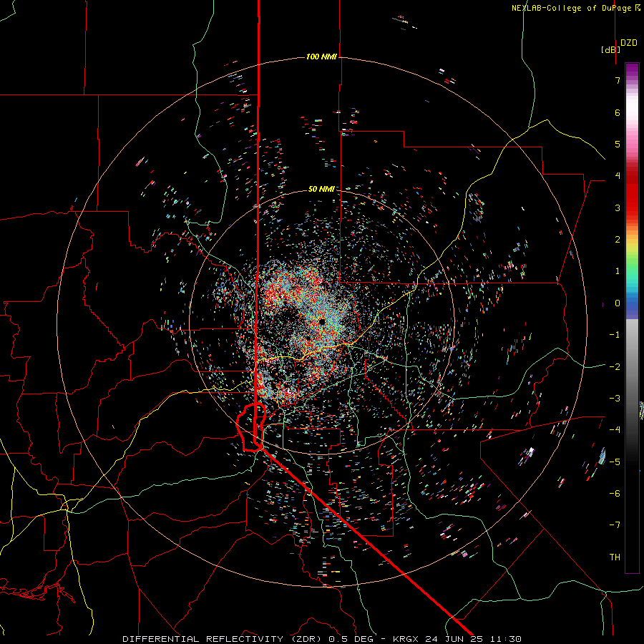Click the -2 value on color scale
This screenshot has height=644, width=644.
[x=615, y=366]
